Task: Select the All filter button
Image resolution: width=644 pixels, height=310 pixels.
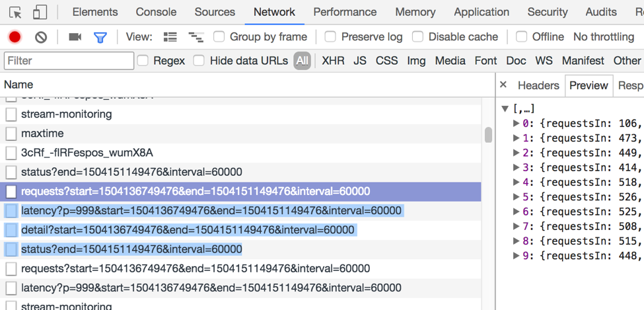Action: (302, 61)
